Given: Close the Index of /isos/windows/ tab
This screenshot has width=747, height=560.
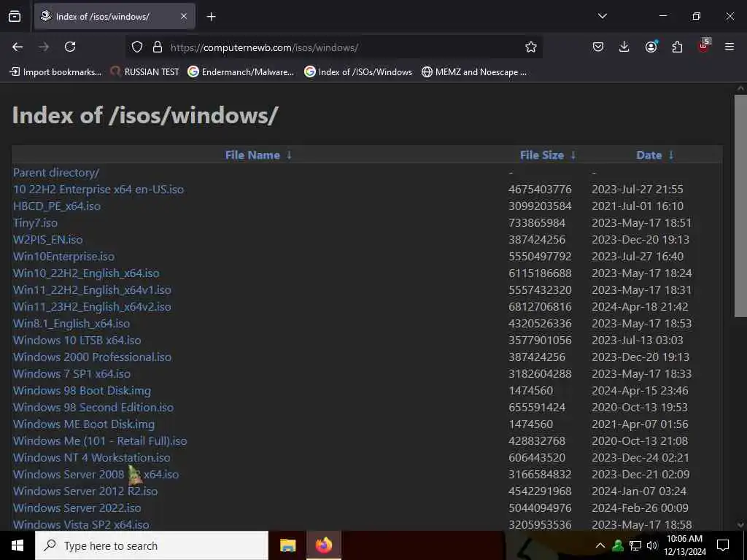Looking at the screenshot, I should 184,16.
